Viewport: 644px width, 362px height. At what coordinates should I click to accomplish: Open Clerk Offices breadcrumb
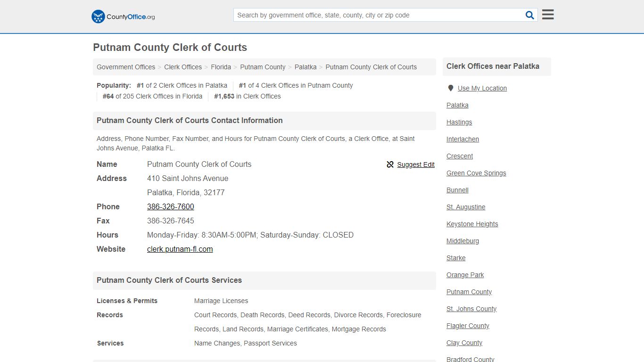click(183, 67)
